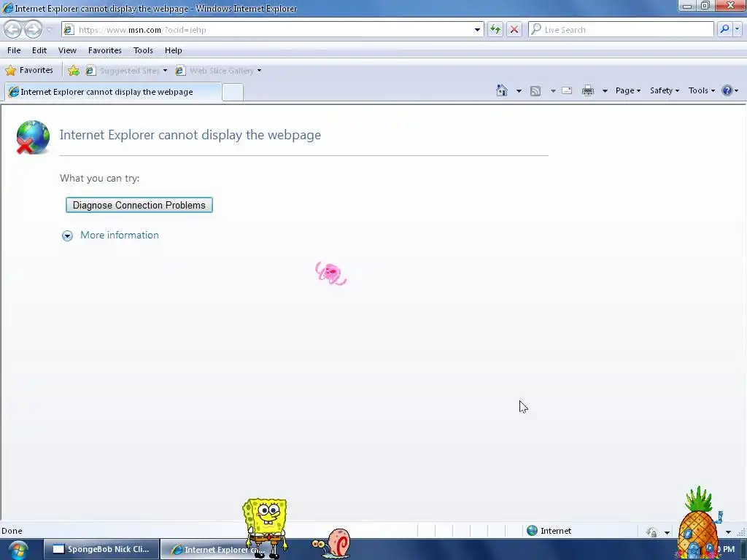
Task: Open the Tools command bar menu
Action: 701,90
